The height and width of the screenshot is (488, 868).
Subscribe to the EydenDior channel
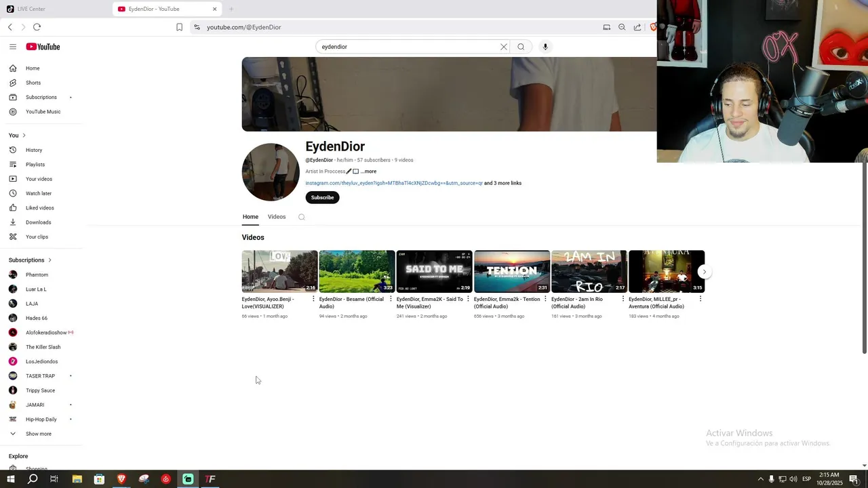point(322,197)
